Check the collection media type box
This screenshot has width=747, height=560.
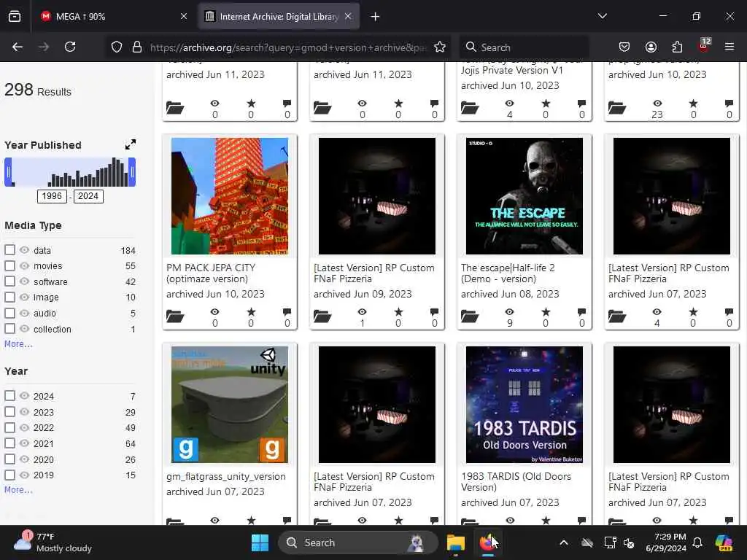click(x=9, y=329)
